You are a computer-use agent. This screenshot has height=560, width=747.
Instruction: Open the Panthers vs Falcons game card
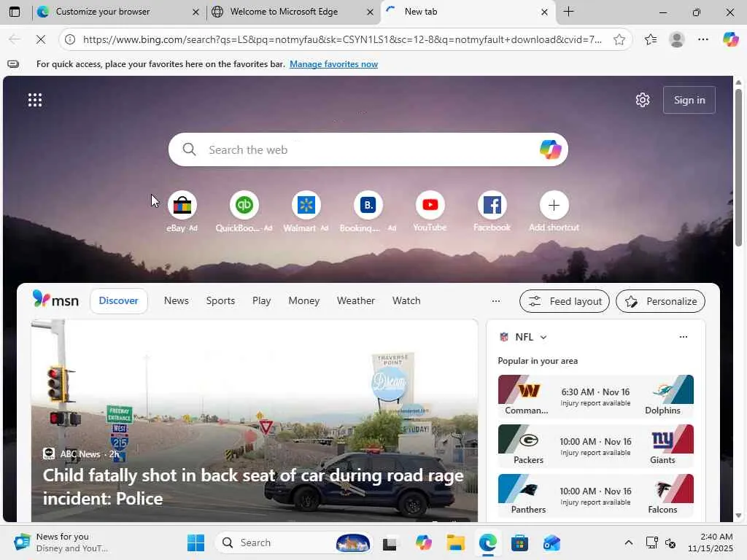click(x=595, y=495)
